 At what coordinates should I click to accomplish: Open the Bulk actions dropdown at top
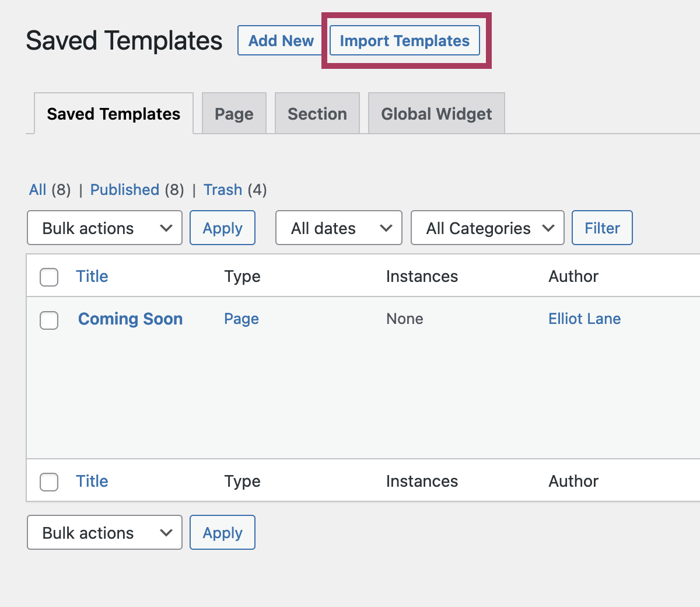[104, 228]
